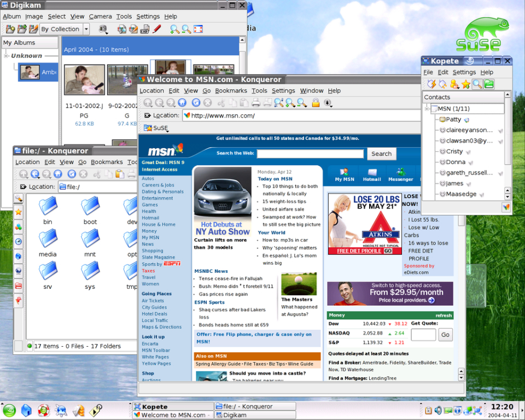Open the 'United airfare sale' link
The height and width of the screenshot is (420, 525).
tap(283, 209)
